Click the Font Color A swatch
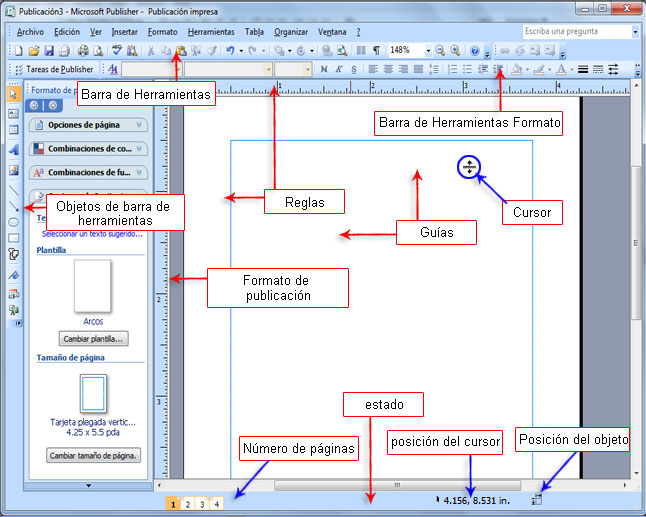Image resolution: width=646 pixels, height=517 pixels. [561, 69]
